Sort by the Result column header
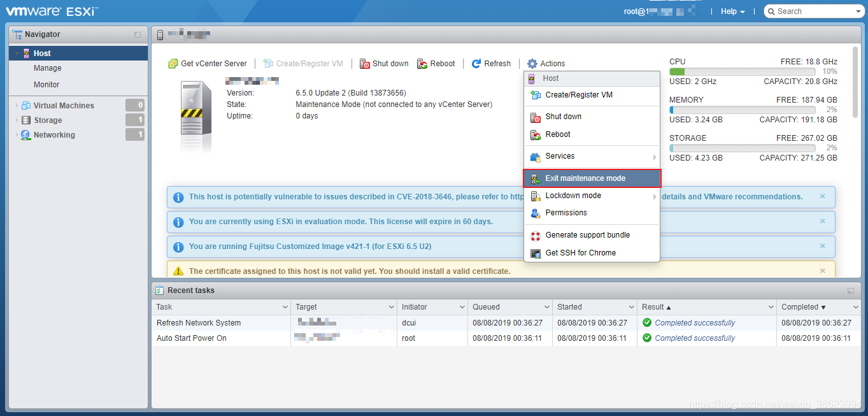868x416 pixels. [x=706, y=307]
